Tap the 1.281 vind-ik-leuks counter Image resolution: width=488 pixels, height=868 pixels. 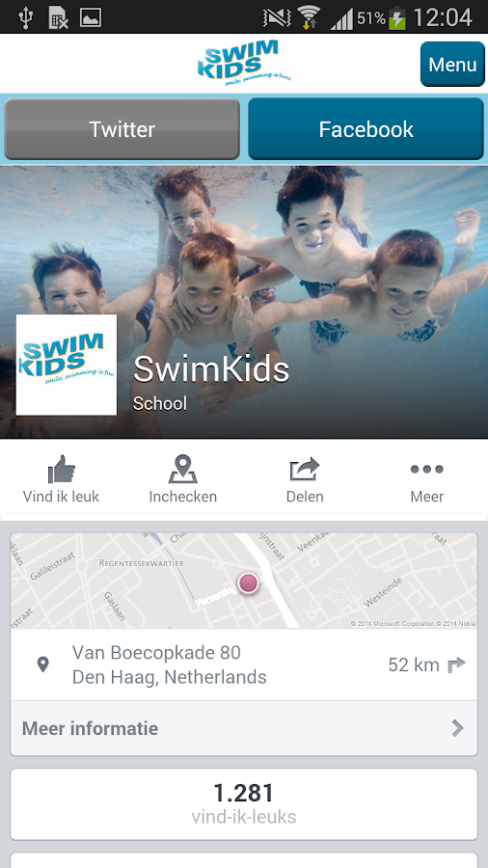(244, 803)
